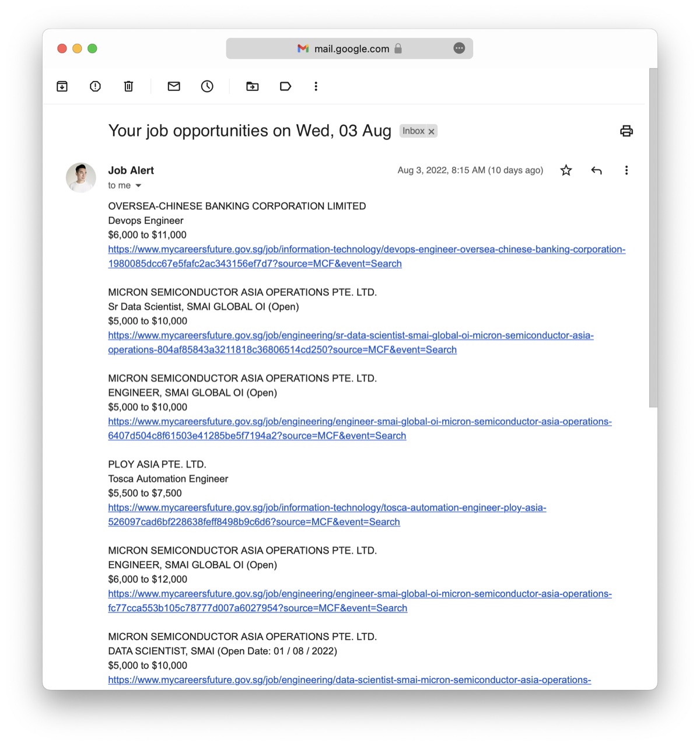Archive this email with the archive icon
The image size is (700, 746).
[x=62, y=86]
